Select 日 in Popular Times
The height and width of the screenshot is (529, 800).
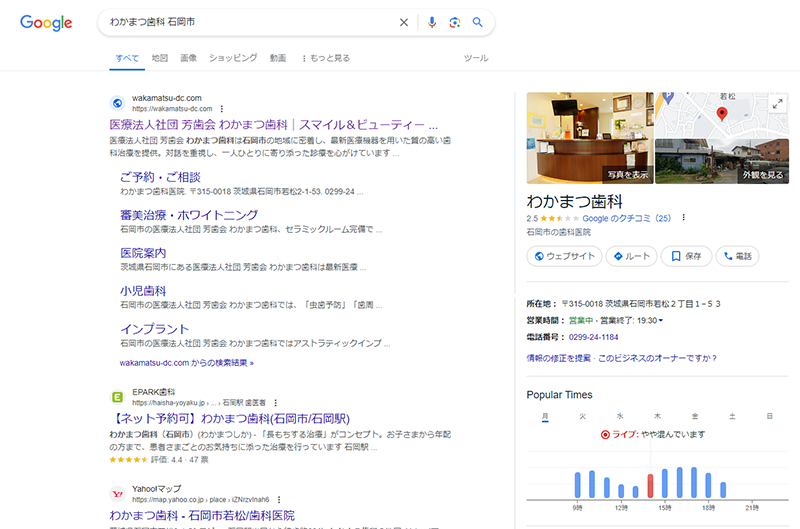tap(769, 416)
